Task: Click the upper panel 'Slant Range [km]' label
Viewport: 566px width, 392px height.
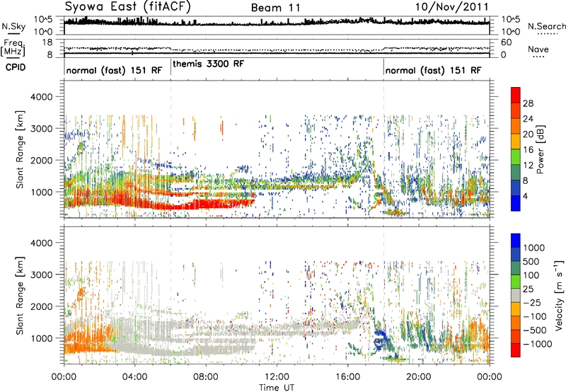Action: 20,149
